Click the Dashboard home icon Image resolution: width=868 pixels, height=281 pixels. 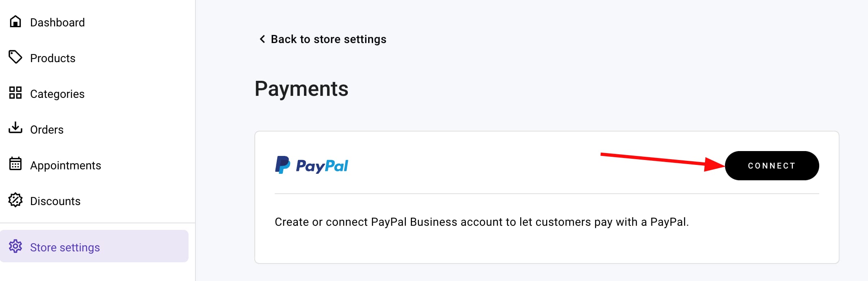coord(15,22)
